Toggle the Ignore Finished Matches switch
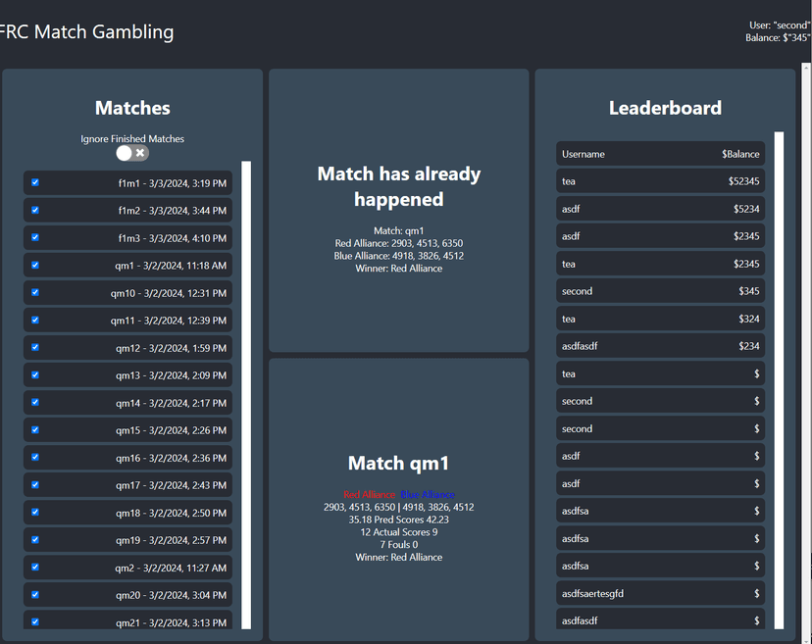This screenshot has width=812, height=644. point(132,153)
